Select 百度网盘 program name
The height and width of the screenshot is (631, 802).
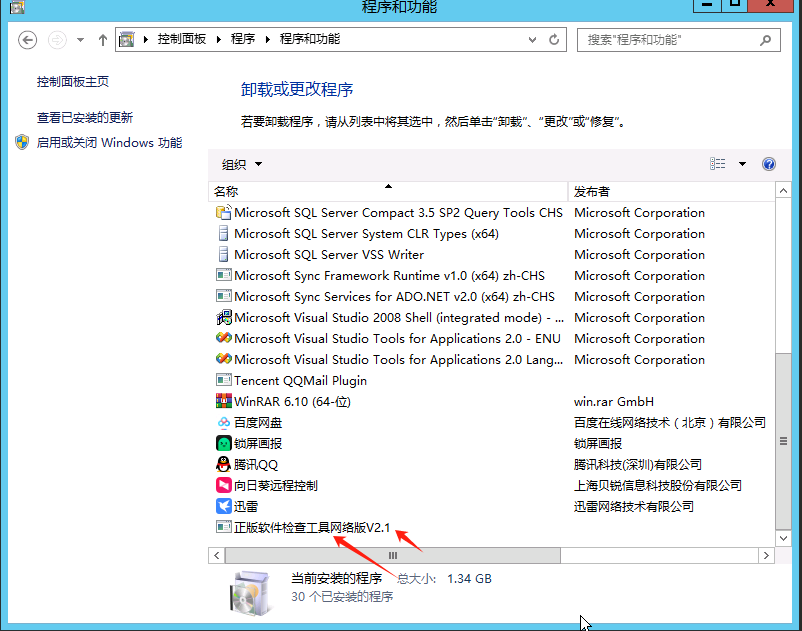point(258,422)
